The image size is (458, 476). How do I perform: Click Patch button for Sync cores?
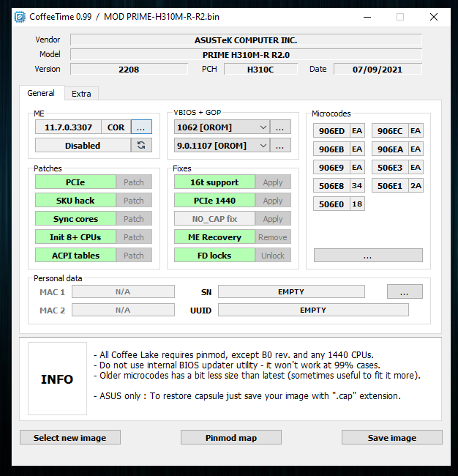pos(134,218)
